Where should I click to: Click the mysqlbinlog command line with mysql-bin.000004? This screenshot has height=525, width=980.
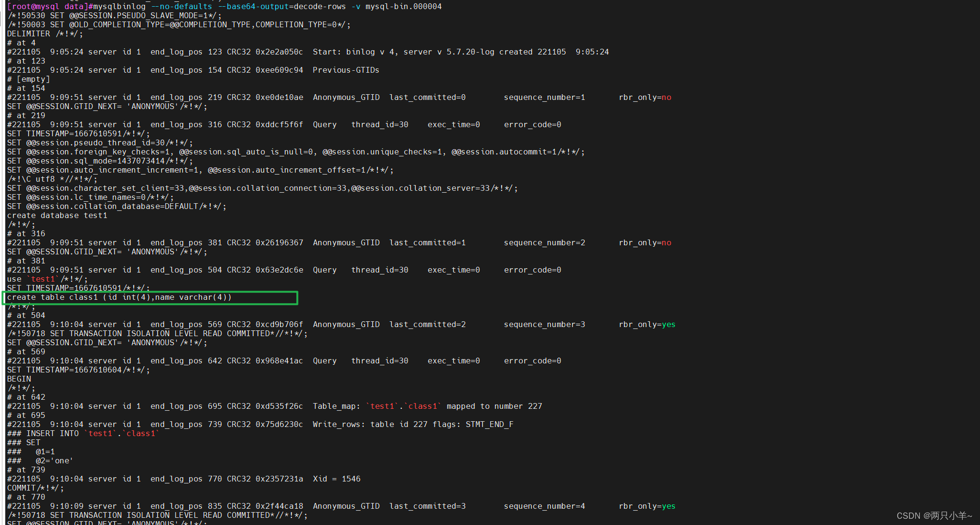coord(224,6)
